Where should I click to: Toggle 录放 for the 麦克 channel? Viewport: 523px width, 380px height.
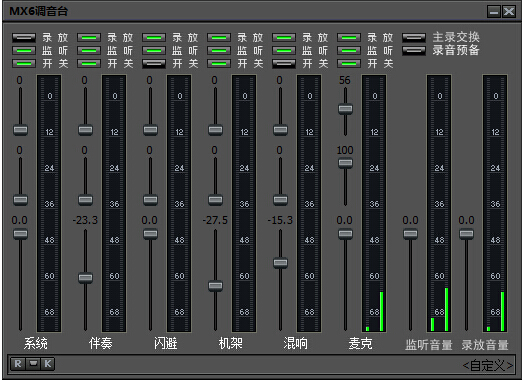click(349, 38)
